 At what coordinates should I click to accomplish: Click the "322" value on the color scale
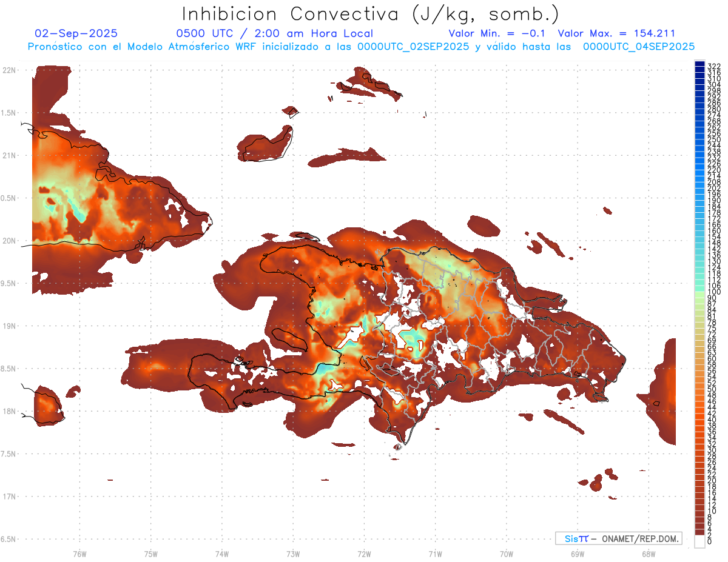point(713,66)
